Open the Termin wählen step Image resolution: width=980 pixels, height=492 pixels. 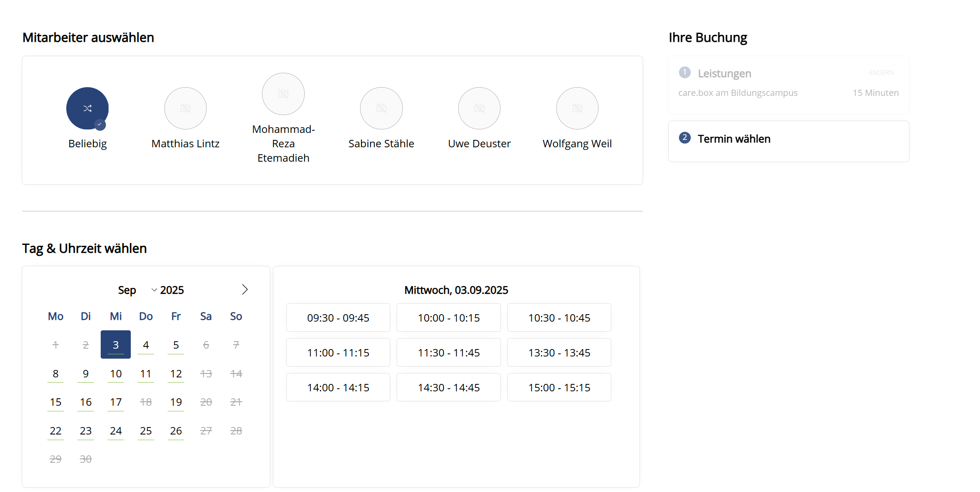[x=734, y=139]
